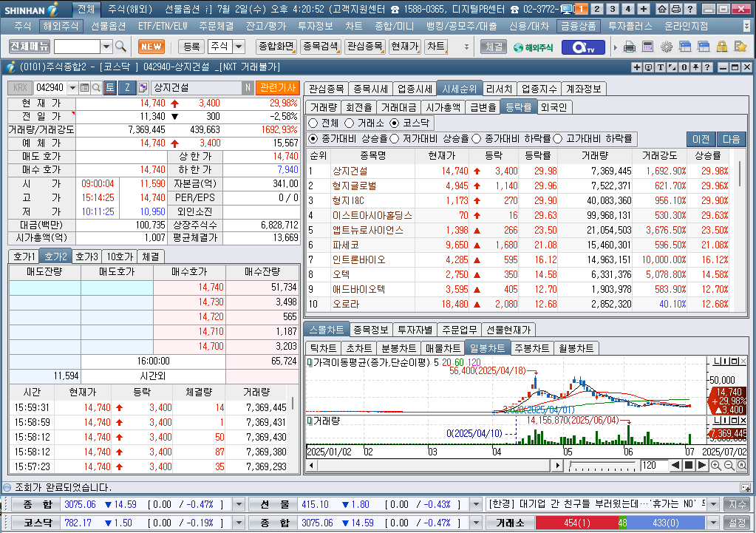Expand the 종합 index ticker dropdown

coord(239,505)
